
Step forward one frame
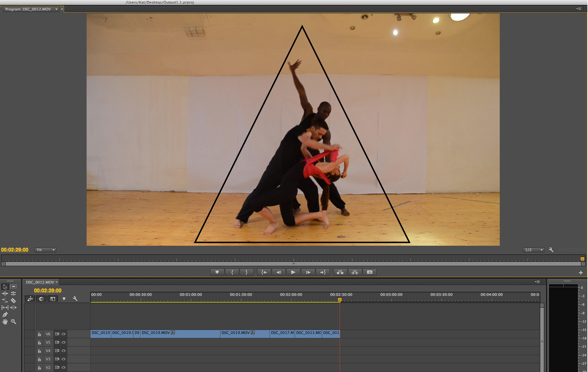(308, 272)
